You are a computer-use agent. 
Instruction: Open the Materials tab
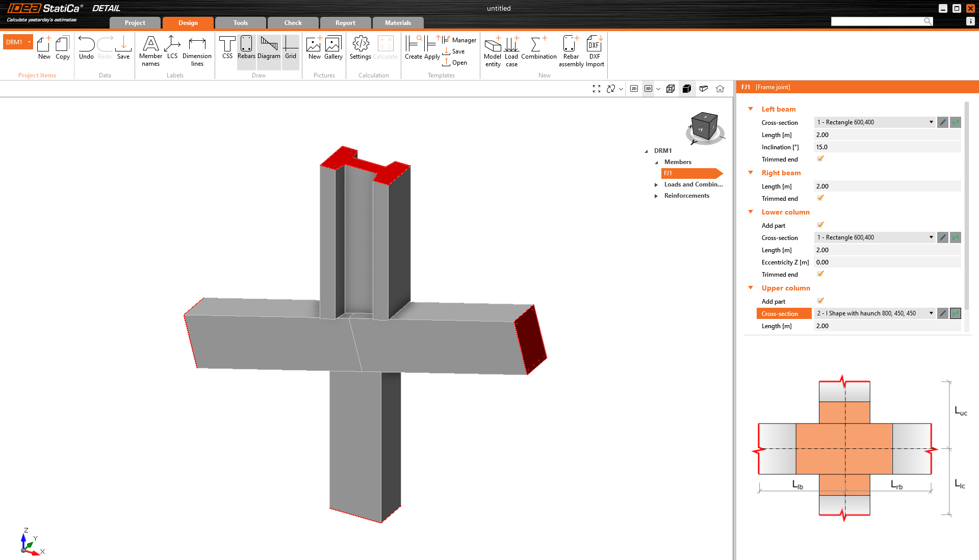pyautogui.click(x=398, y=23)
